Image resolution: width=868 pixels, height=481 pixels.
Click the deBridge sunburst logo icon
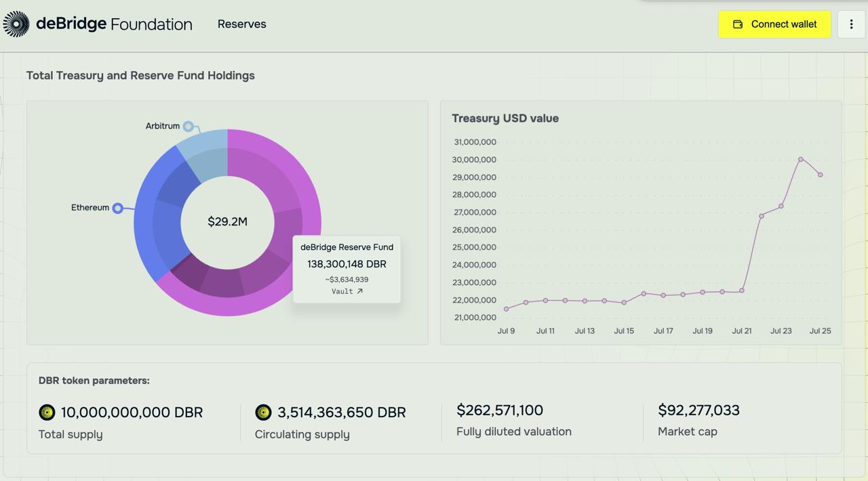[16, 24]
